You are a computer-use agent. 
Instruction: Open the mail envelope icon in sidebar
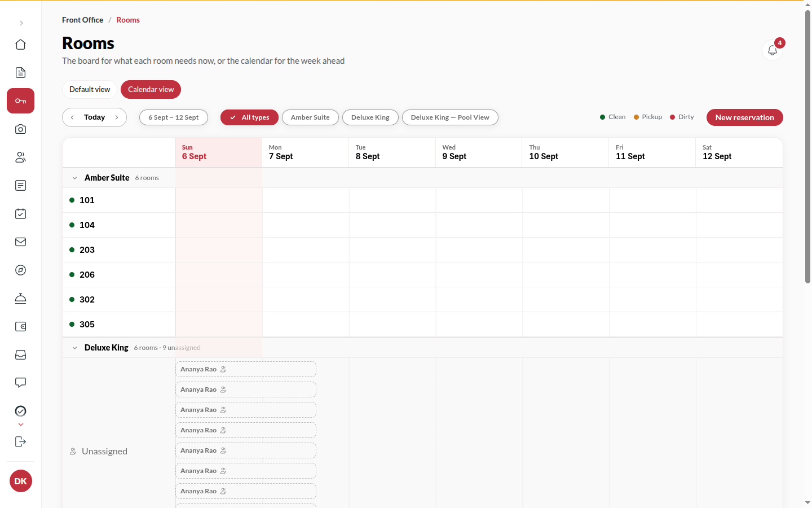20,242
